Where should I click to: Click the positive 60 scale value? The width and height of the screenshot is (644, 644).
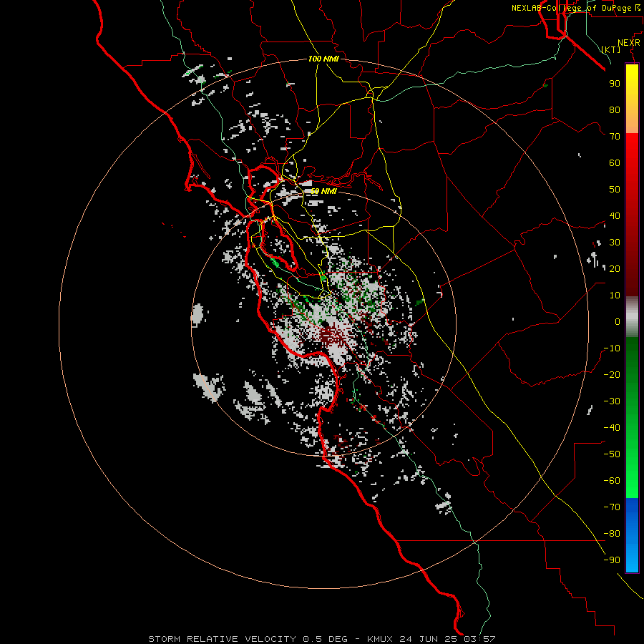pos(615,162)
